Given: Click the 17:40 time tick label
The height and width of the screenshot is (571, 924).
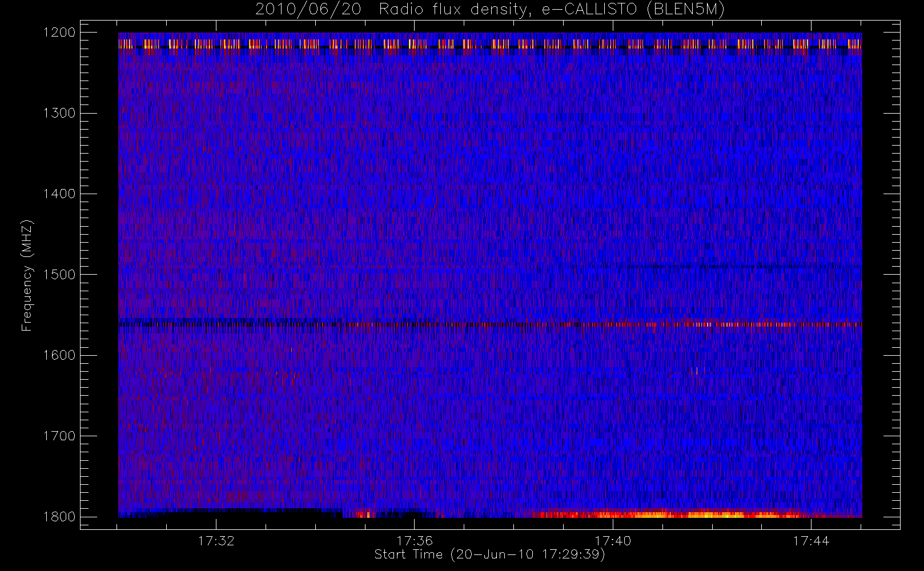Looking at the screenshot, I should click(x=613, y=541).
